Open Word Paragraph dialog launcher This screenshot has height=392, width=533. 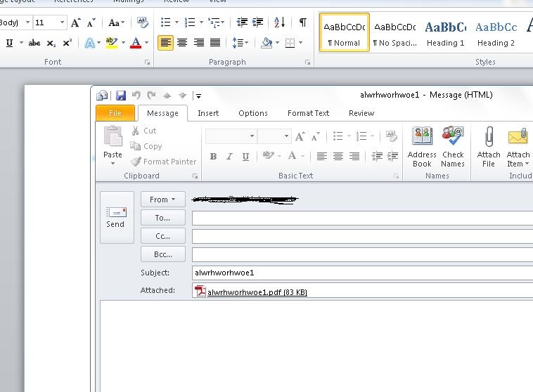point(307,63)
